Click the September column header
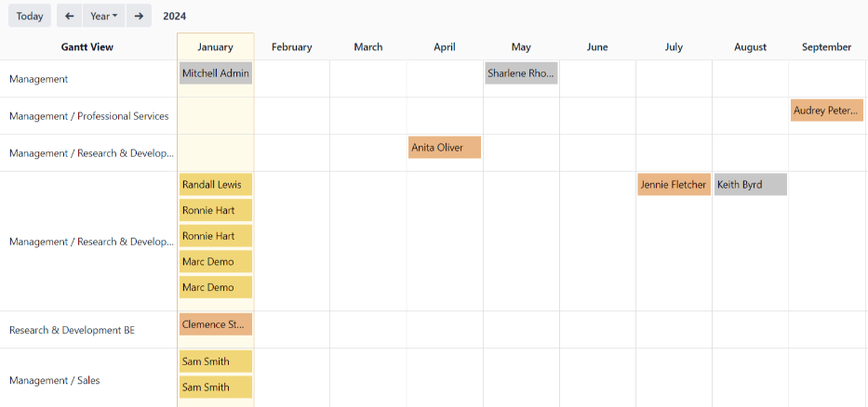Viewport: 868px width, 407px height. 826,47
